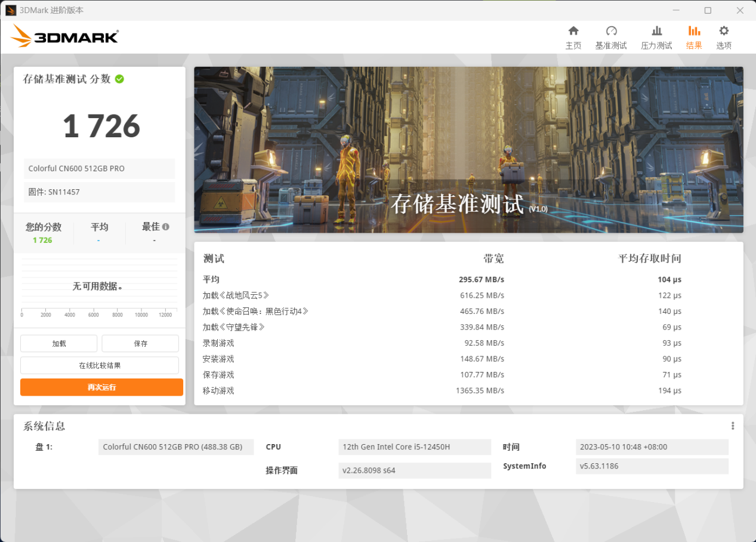
Task: Click the 465.76 MB/s value
Action: tap(482, 312)
